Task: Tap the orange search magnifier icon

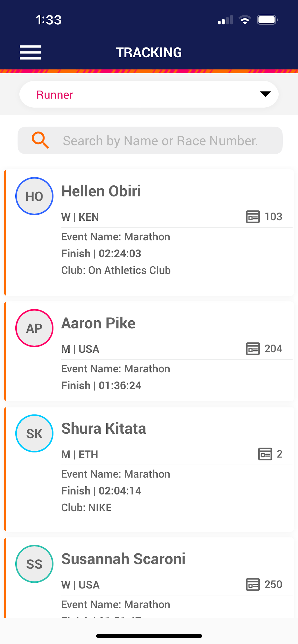Action: click(40, 140)
